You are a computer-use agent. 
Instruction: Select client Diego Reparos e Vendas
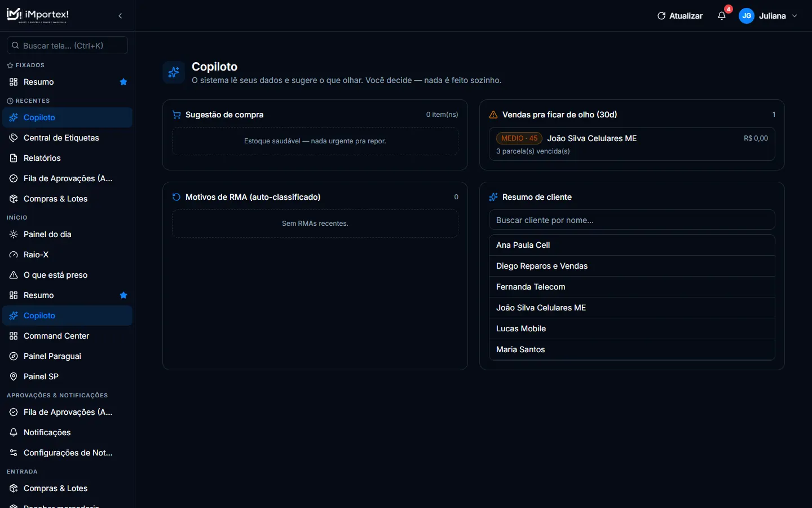(632, 266)
